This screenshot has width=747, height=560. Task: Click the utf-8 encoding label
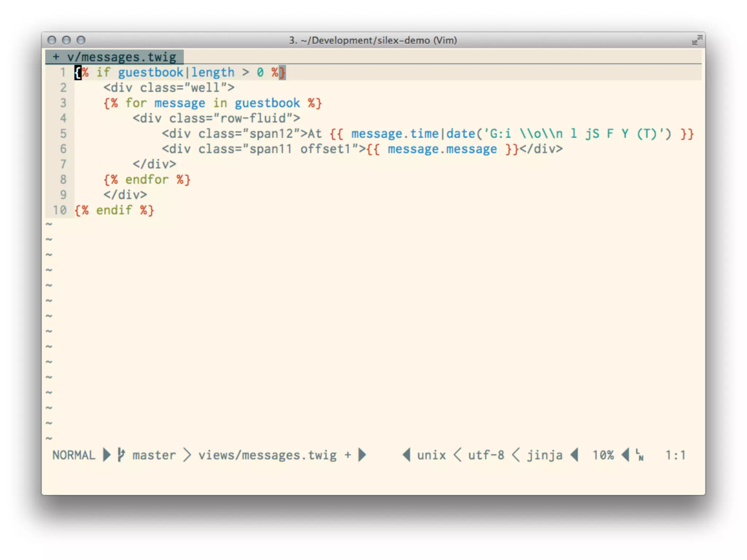tap(486, 455)
